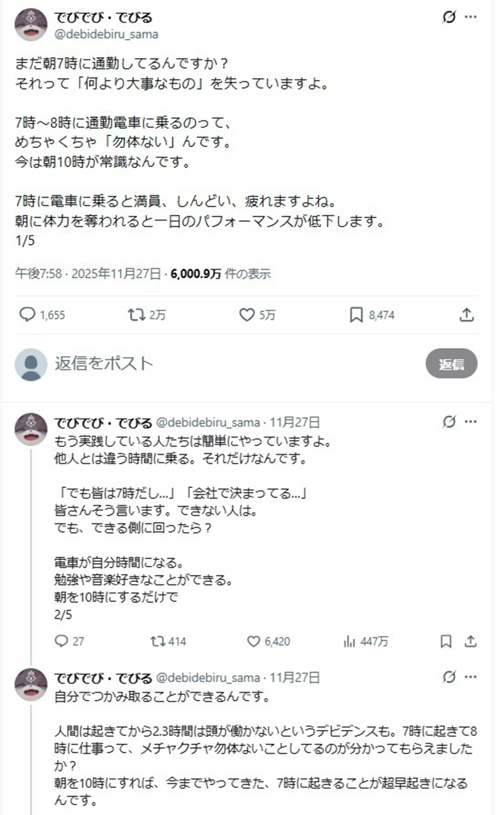Open the author's profile avatar at top
Viewport: 504px width, 815px height.
tap(31, 25)
